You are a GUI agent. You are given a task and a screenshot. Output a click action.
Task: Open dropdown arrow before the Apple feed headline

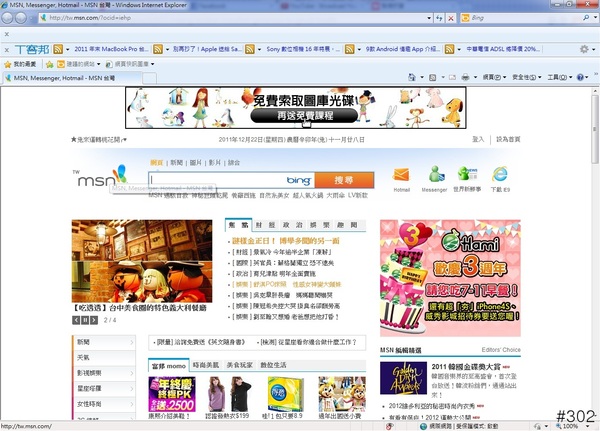(x=167, y=49)
